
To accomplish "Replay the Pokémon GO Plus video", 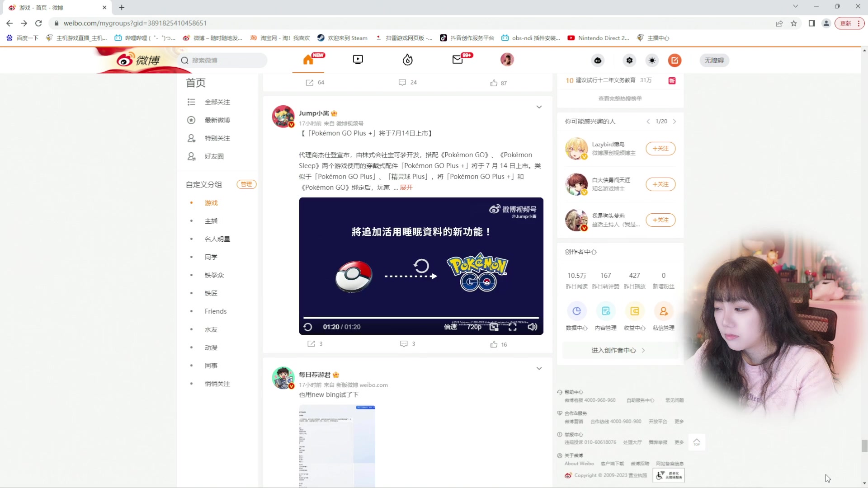I will 308,327.
